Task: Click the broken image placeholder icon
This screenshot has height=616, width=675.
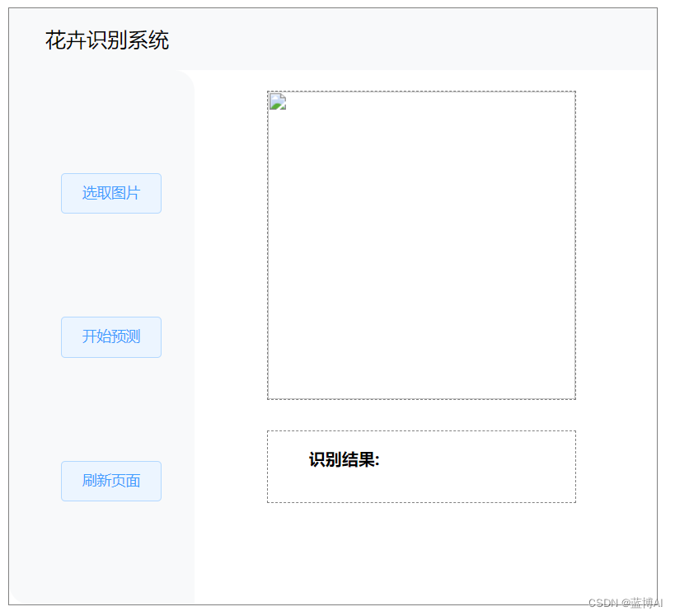Action: (278, 101)
